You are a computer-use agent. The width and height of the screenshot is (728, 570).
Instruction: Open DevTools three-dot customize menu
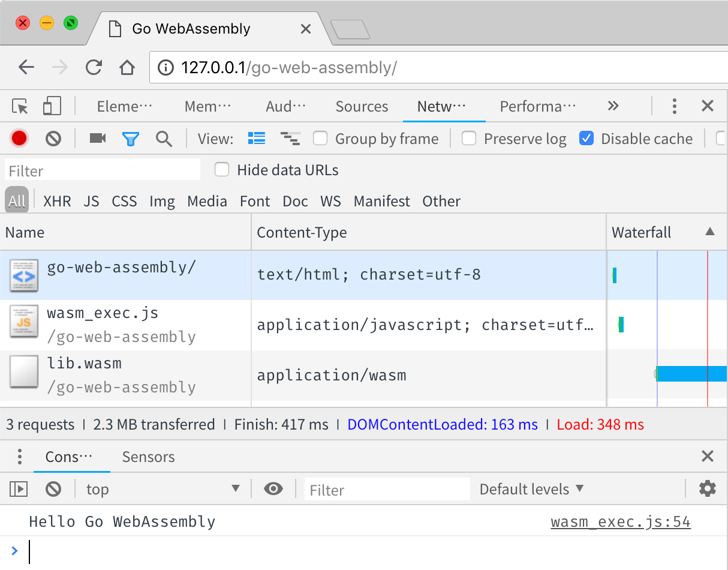click(675, 107)
